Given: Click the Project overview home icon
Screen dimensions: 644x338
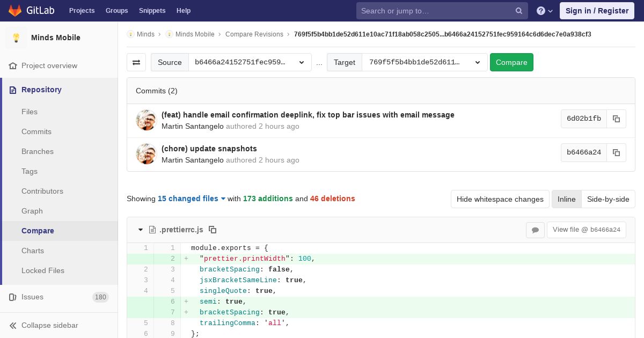Looking at the screenshot, I should coord(13,65).
